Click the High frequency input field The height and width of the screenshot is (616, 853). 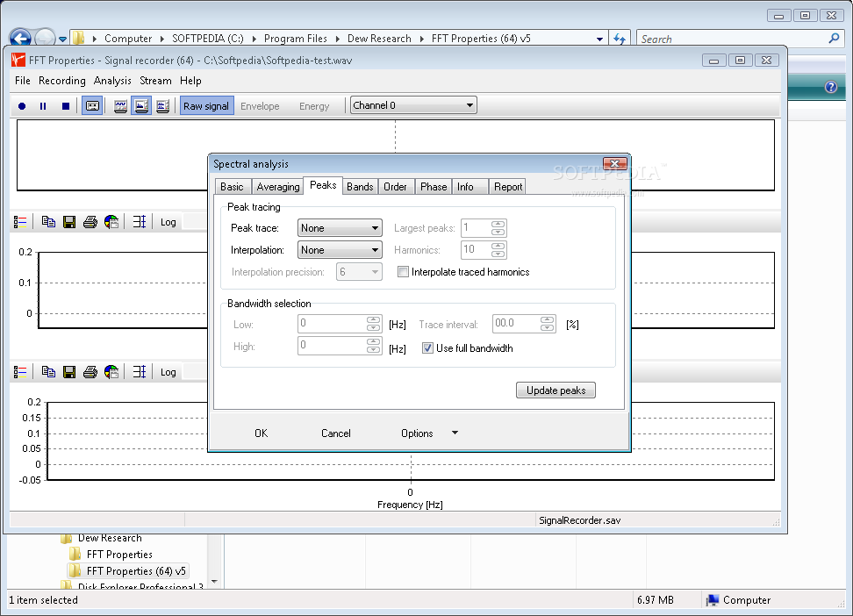point(333,346)
